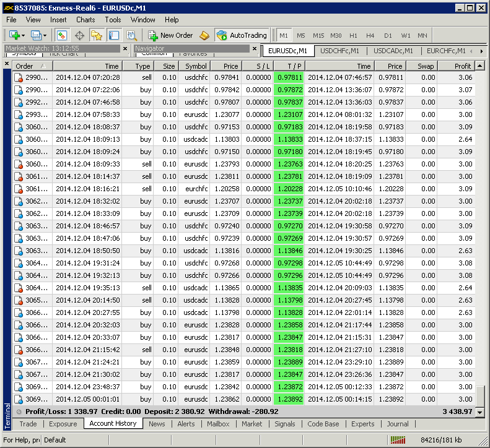Select the H1 timeframe

click(x=353, y=35)
